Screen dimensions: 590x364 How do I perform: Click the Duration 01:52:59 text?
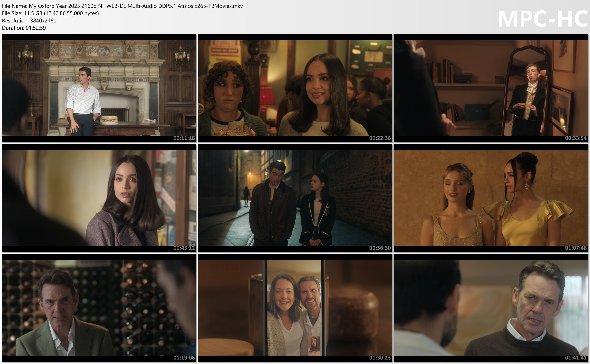[x=24, y=28]
